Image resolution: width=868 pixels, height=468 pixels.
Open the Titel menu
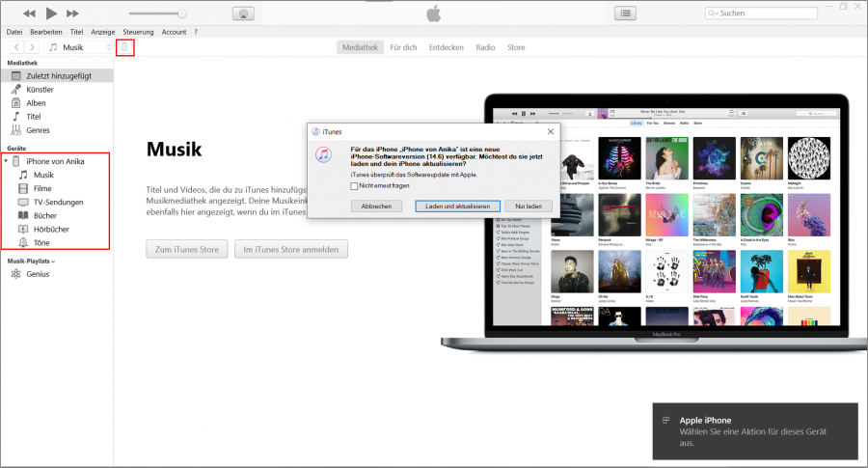tap(76, 32)
